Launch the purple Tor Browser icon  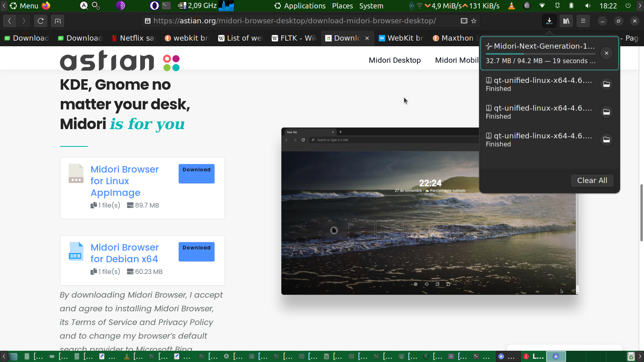[x=120, y=6]
